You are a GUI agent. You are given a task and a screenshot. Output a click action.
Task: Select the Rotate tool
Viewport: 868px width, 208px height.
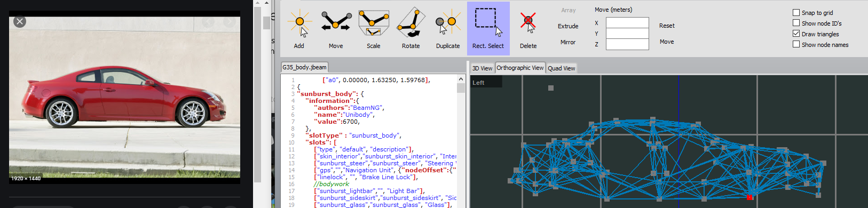[411, 28]
